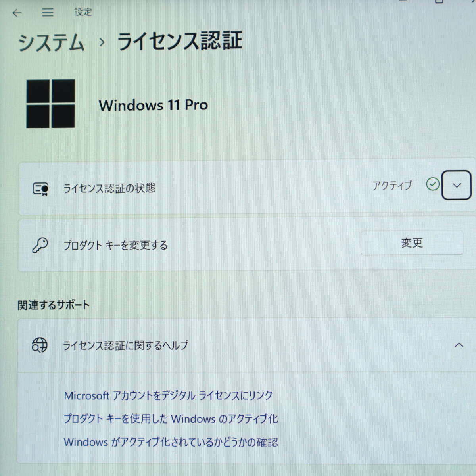Click the Windows logo icon
This screenshot has width=476, height=476.
(50, 104)
